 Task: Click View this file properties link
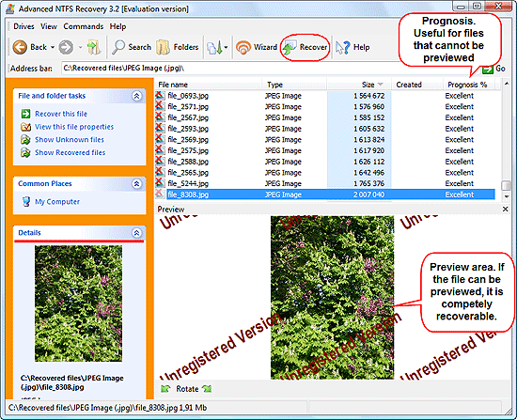(x=74, y=127)
